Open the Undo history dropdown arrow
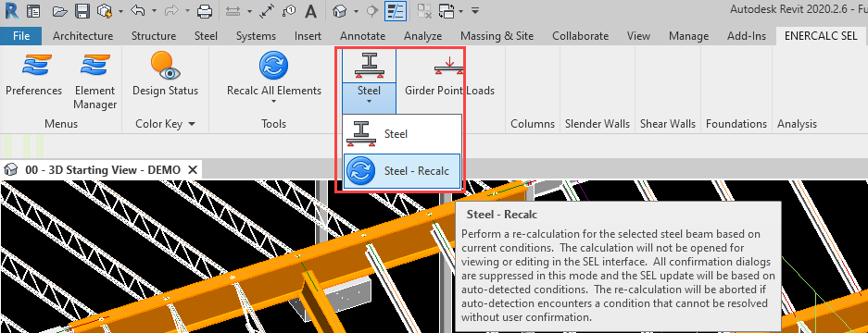Image resolution: width=868 pixels, height=333 pixels. 154,10
